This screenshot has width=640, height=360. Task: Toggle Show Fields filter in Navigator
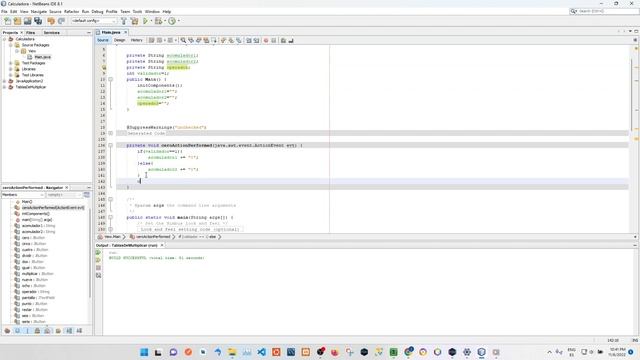click(18, 331)
